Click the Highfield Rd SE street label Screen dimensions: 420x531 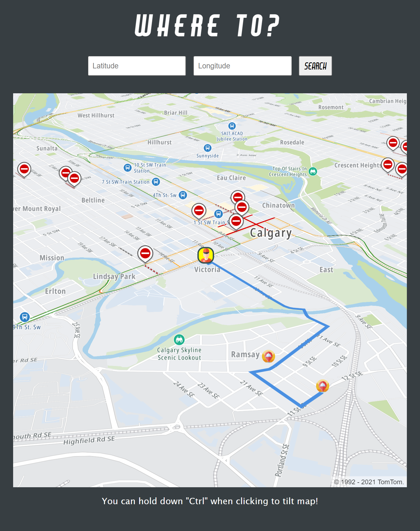coord(89,440)
